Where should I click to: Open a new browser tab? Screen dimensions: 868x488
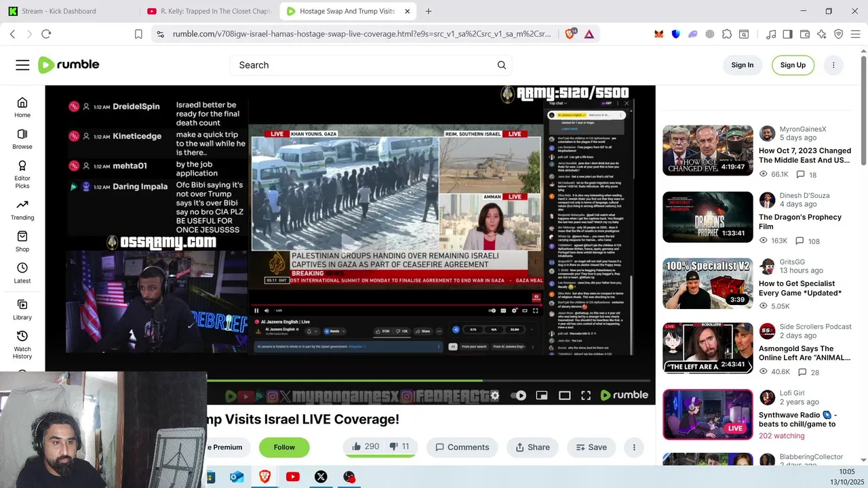point(428,11)
